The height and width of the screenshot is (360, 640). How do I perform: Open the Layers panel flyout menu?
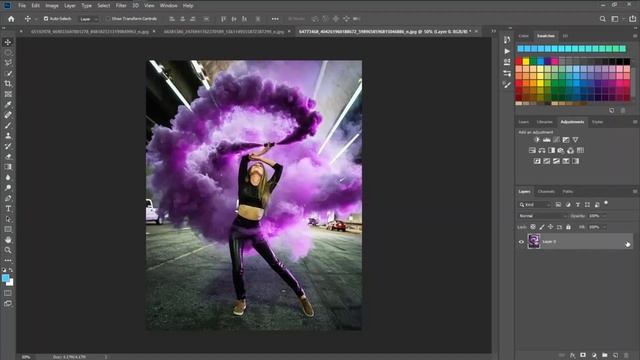(x=635, y=191)
